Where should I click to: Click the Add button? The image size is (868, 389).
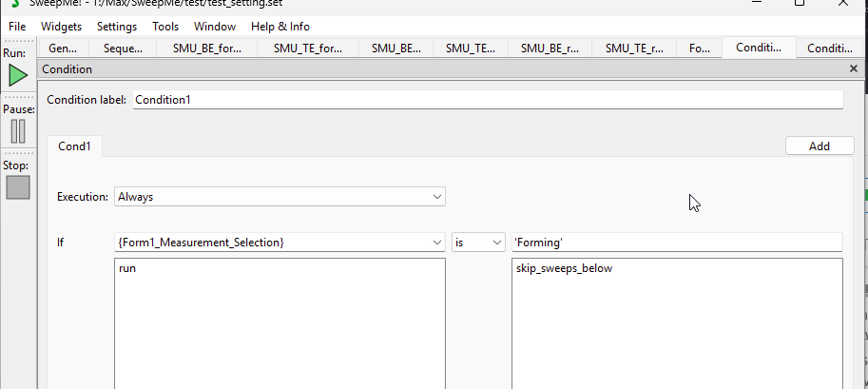point(819,146)
